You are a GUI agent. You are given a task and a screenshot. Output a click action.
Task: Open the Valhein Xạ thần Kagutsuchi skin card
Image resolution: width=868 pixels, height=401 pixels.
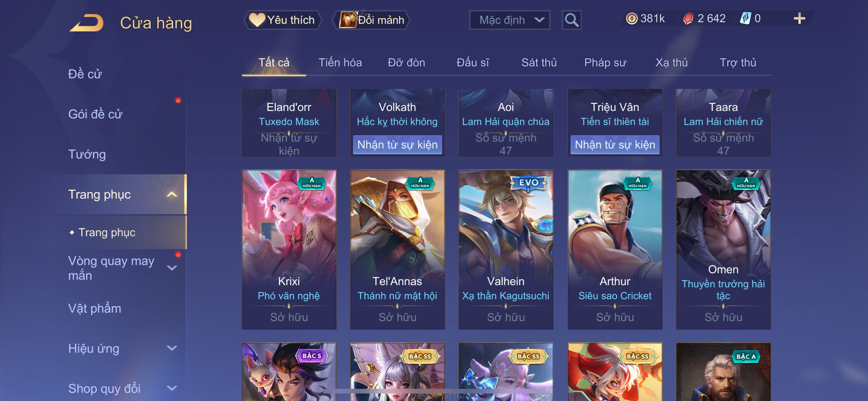(506, 250)
